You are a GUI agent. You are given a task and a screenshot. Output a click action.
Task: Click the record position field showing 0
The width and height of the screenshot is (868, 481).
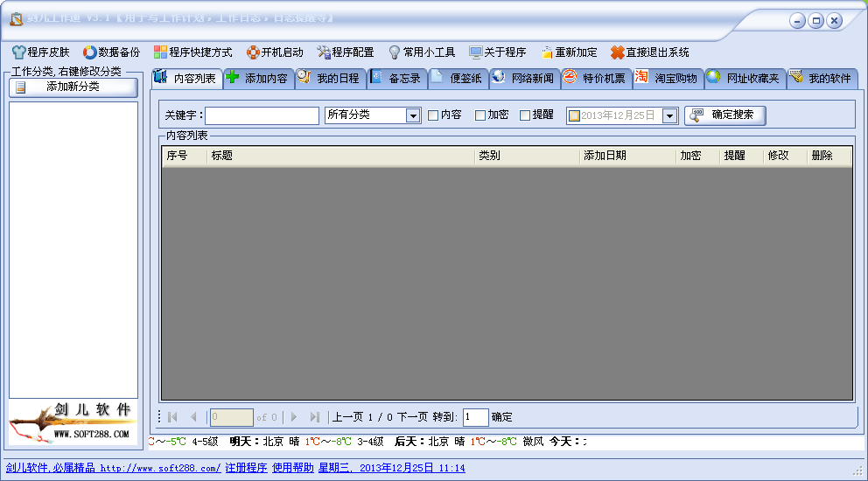click(231, 417)
